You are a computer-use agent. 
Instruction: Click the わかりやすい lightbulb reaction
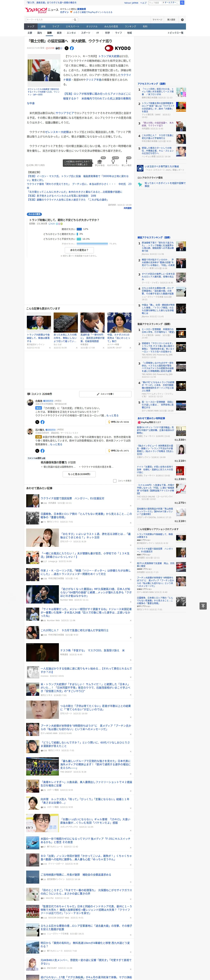pyautogui.click(x=113, y=162)
